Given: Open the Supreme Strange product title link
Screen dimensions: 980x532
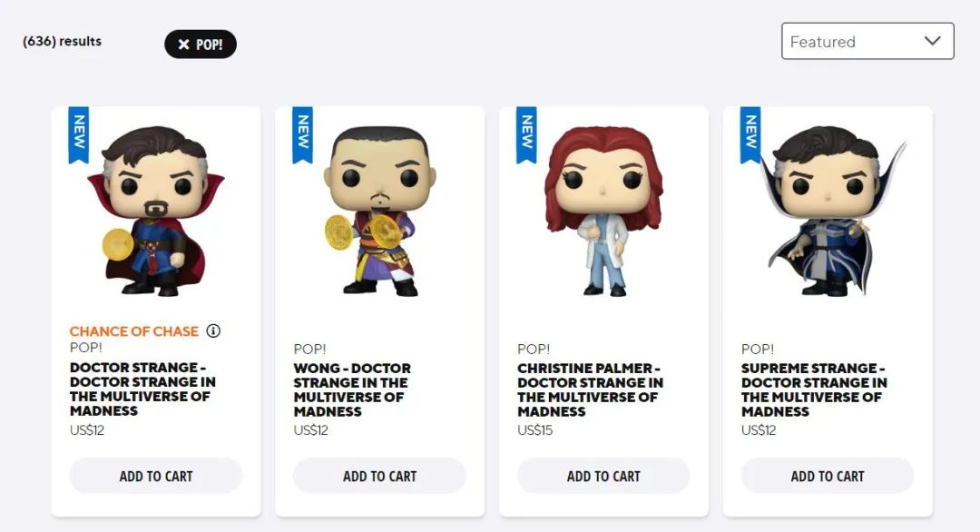Looking at the screenshot, I should pos(814,389).
